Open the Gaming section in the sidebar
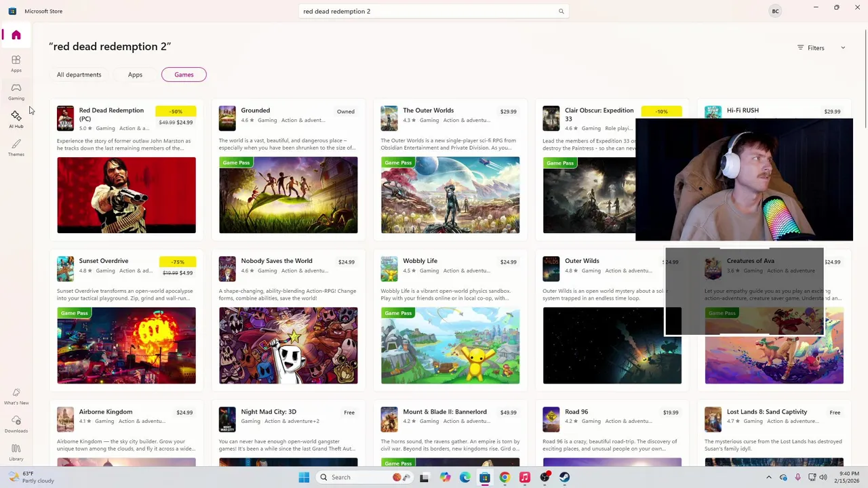Viewport: 868px width, 488px height. tap(16, 91)
